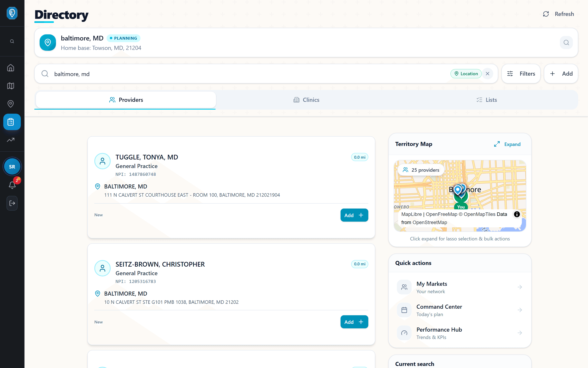Click the teal location pin beside baltimore, MD
The width and height of the screenshot is (588, 368).
[48, 43]
